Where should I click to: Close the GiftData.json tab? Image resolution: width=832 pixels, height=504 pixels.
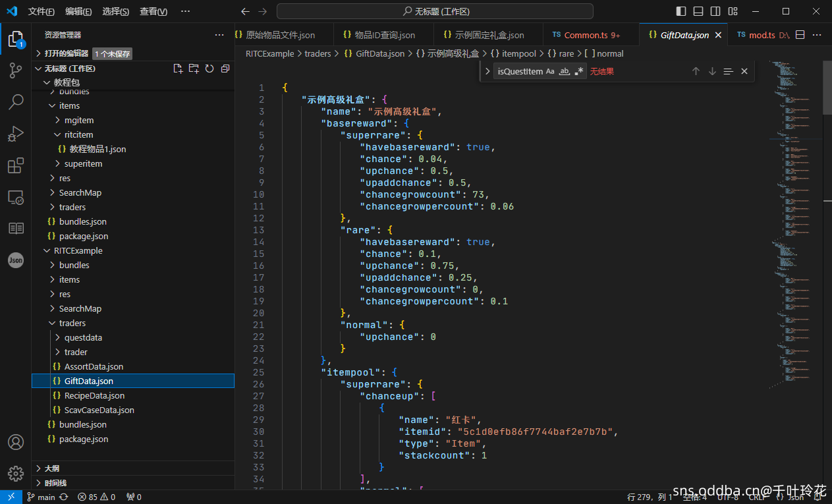pos(718,35)
